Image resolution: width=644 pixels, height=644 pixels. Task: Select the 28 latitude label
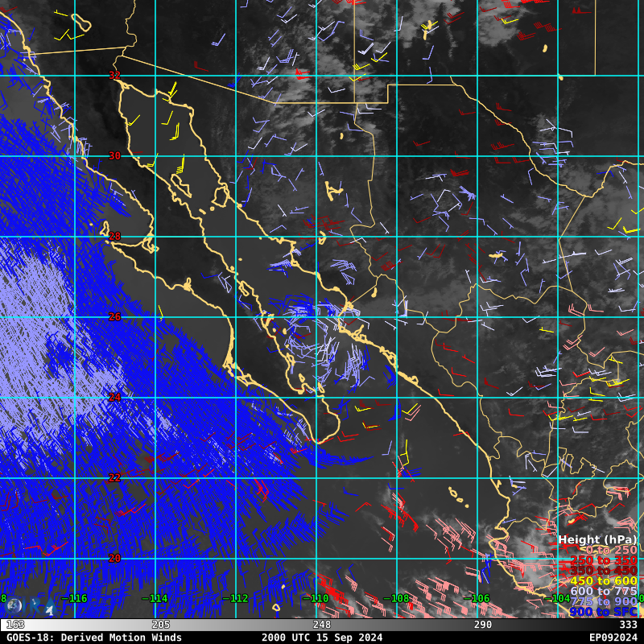click(114, 236)
